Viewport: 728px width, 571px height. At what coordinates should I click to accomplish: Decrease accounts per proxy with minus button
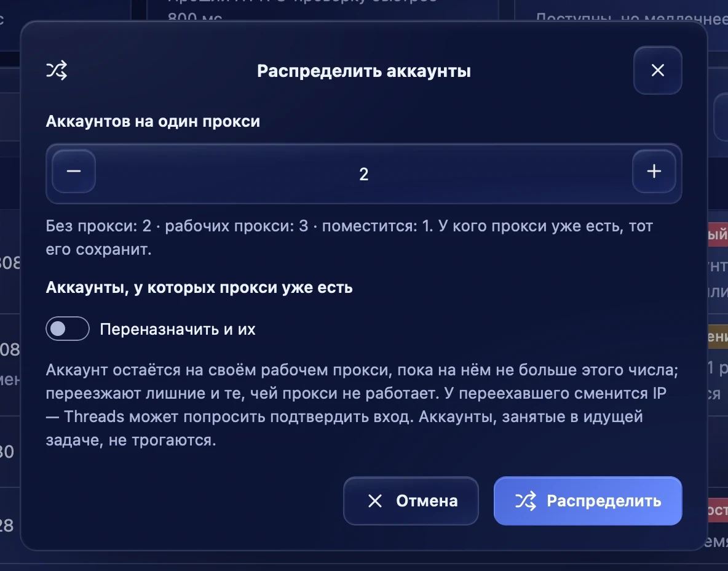coord(74,172)
